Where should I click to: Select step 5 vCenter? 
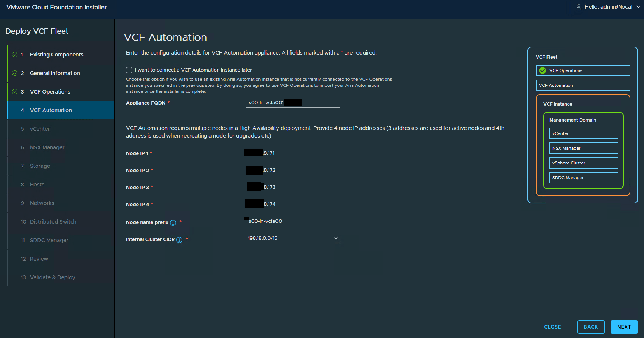[x=61, y=129]
